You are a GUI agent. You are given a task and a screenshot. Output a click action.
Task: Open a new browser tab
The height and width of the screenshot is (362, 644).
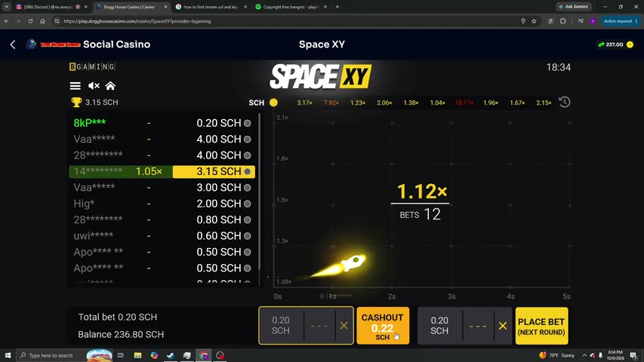337,7
